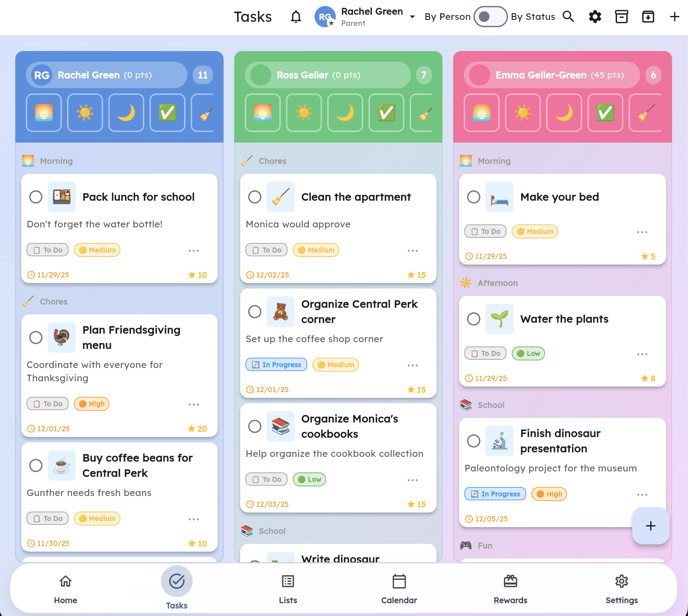
Task: Open the search function
Action: click(569, 17)
